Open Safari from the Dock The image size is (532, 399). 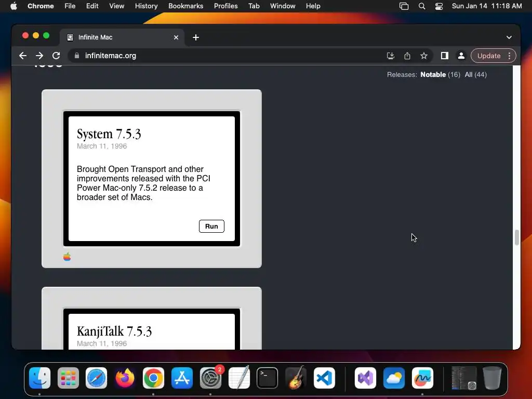[96, 378]
